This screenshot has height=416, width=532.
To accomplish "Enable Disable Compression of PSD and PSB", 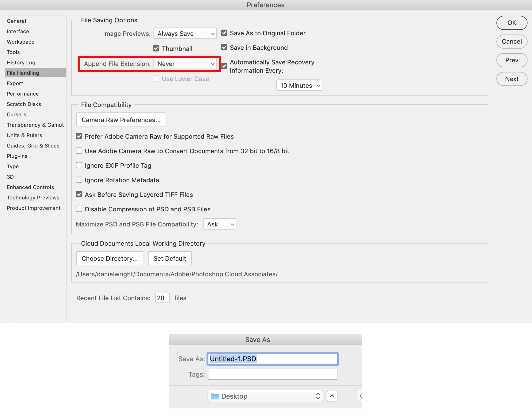I will (79, 209).
